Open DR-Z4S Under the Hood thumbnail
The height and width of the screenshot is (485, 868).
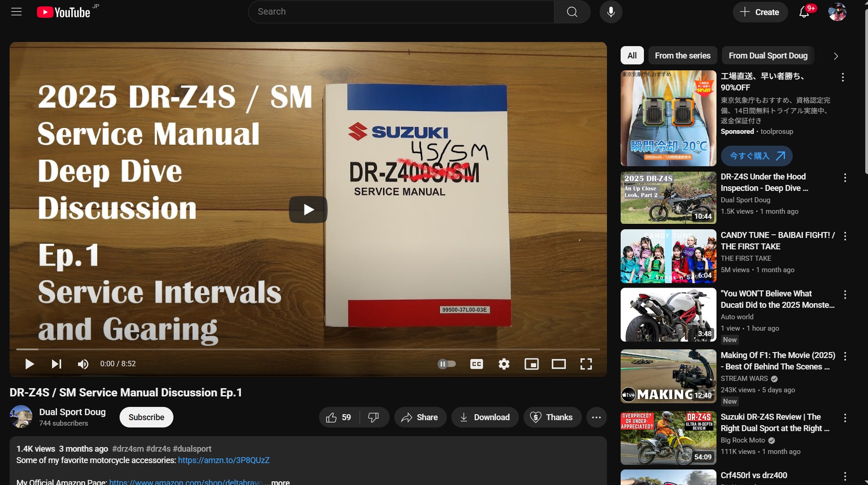pos(668,198)
